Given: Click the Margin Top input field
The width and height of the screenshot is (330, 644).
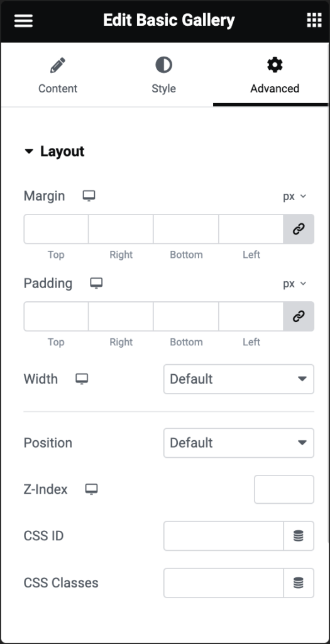Looking at the screenshot, I should [56, 229].
